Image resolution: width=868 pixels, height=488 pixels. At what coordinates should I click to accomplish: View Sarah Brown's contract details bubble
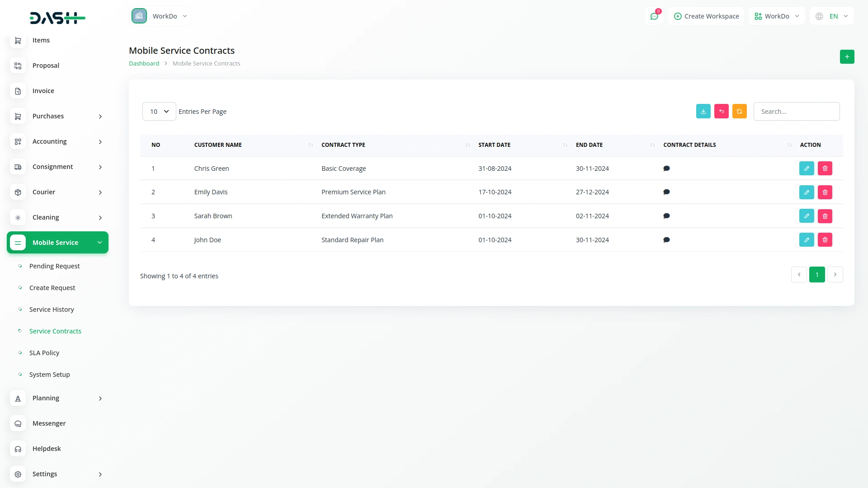click(666, 216)
